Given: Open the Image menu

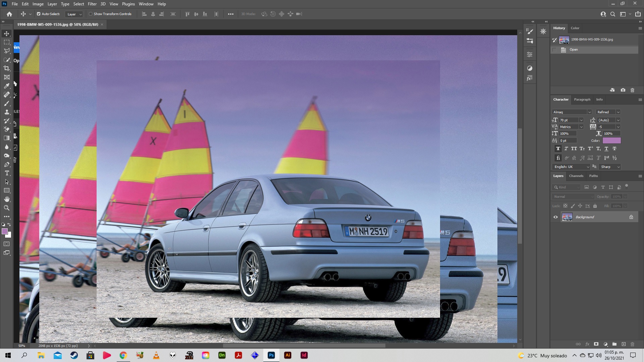Looking at the screenshot, I should point(38,4).
